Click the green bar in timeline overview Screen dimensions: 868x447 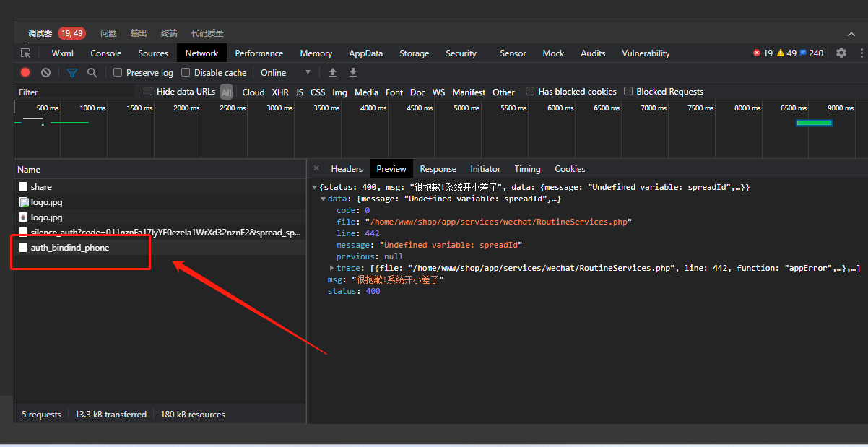pos(814,123)
